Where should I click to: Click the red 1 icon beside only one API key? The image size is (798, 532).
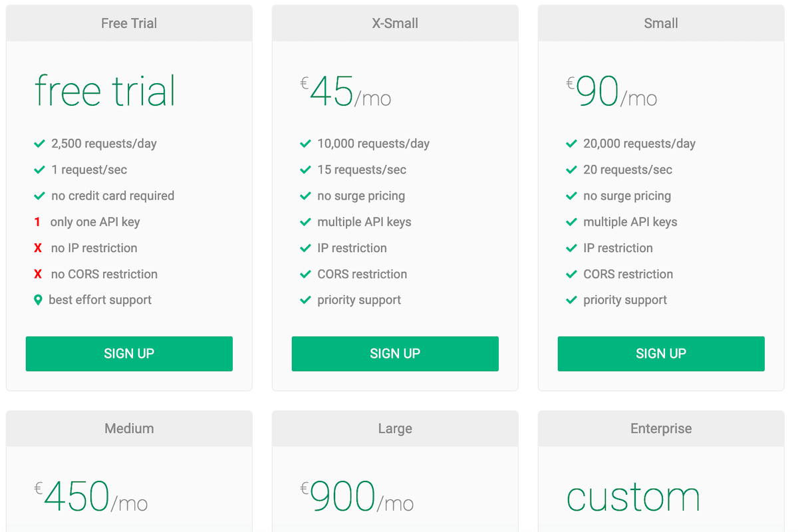37,222
